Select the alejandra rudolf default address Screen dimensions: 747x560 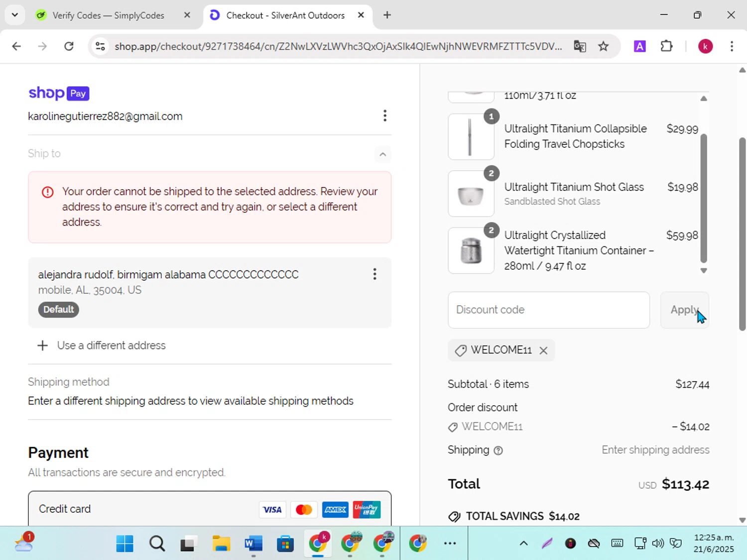pyautogui.click(x=210, y=292)
